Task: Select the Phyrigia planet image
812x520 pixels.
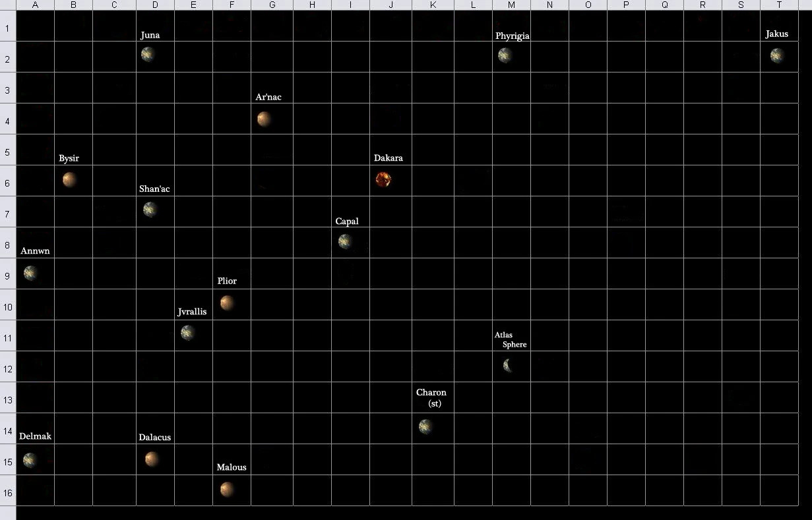Action: [505, 55]
